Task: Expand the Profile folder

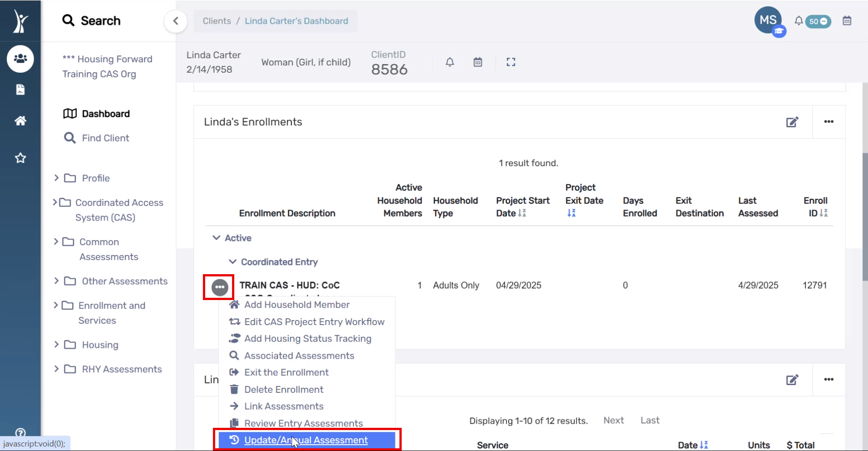Action: point(56,178)
